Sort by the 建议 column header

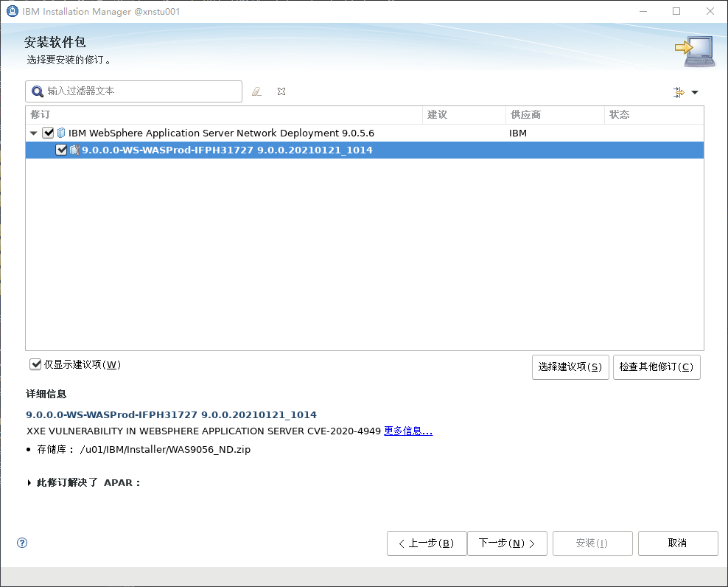[463, 115]
